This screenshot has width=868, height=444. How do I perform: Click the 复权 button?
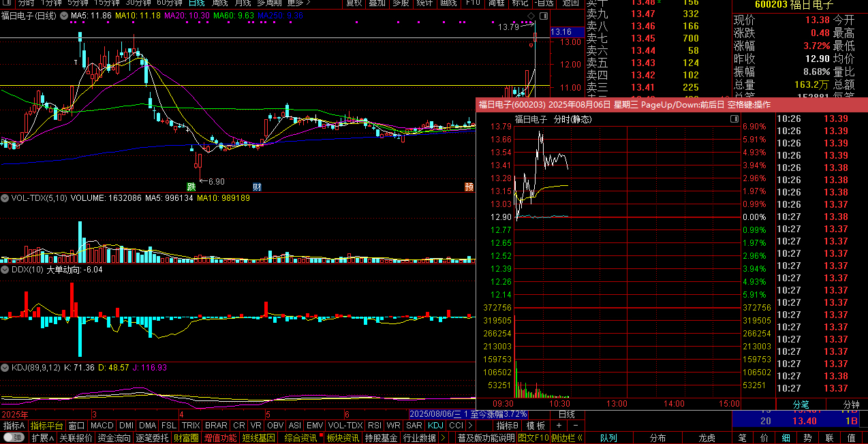coord(354,3)
